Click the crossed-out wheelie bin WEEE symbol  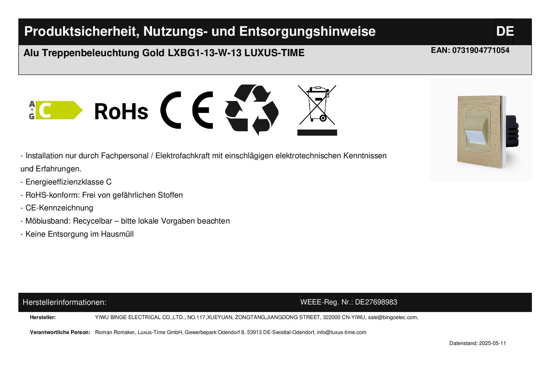317,110
